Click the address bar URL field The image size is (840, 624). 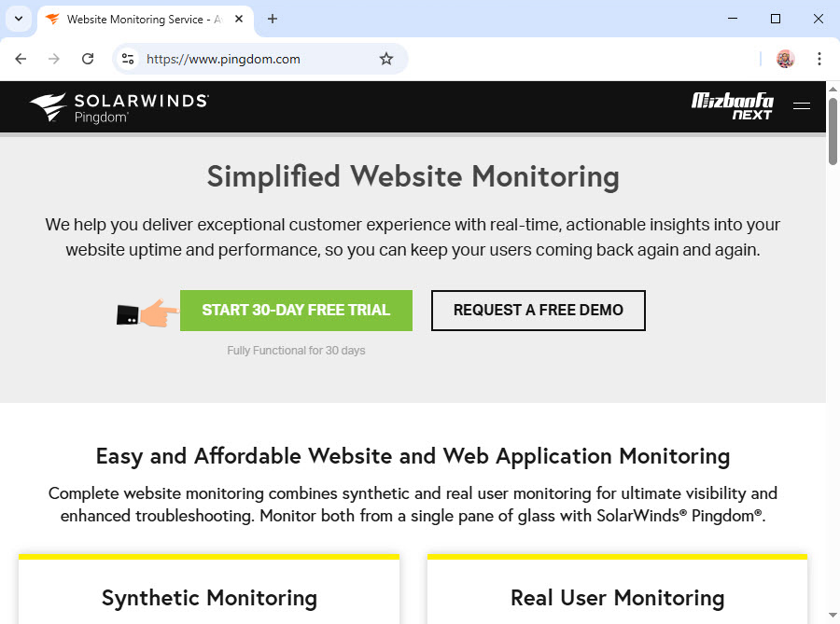point(259,59)
